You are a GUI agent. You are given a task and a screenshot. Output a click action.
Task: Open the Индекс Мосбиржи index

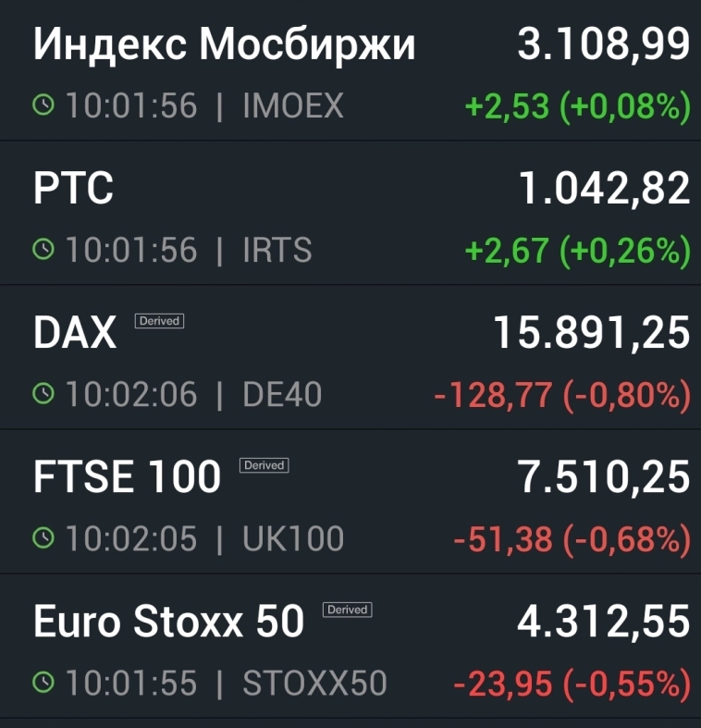coord(224,45)
